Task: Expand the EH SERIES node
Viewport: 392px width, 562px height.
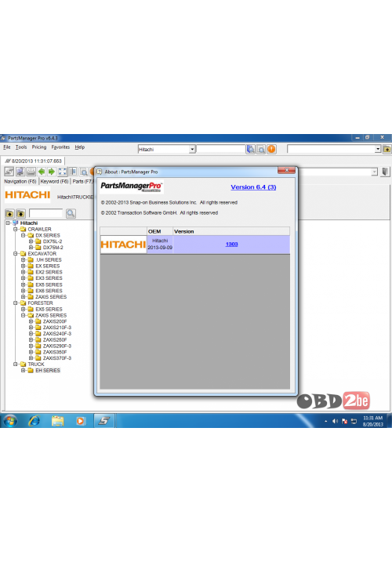Action: coord(23,370)
